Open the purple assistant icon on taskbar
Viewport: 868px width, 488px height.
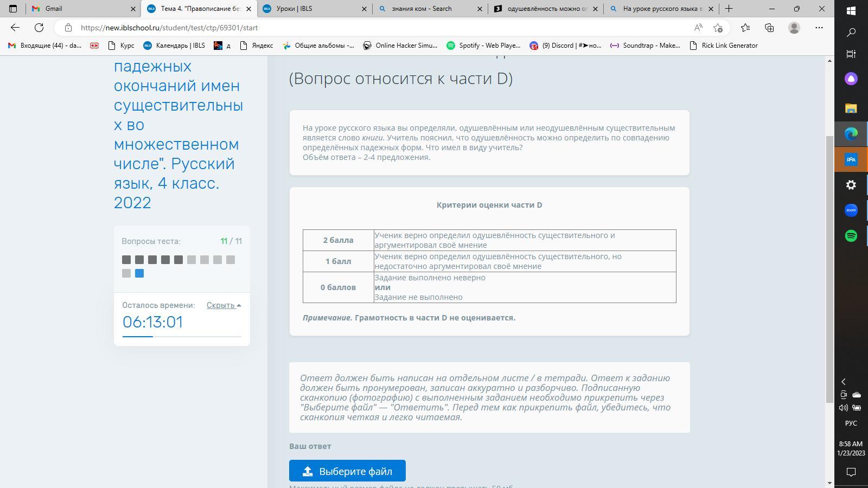[851, 79]
